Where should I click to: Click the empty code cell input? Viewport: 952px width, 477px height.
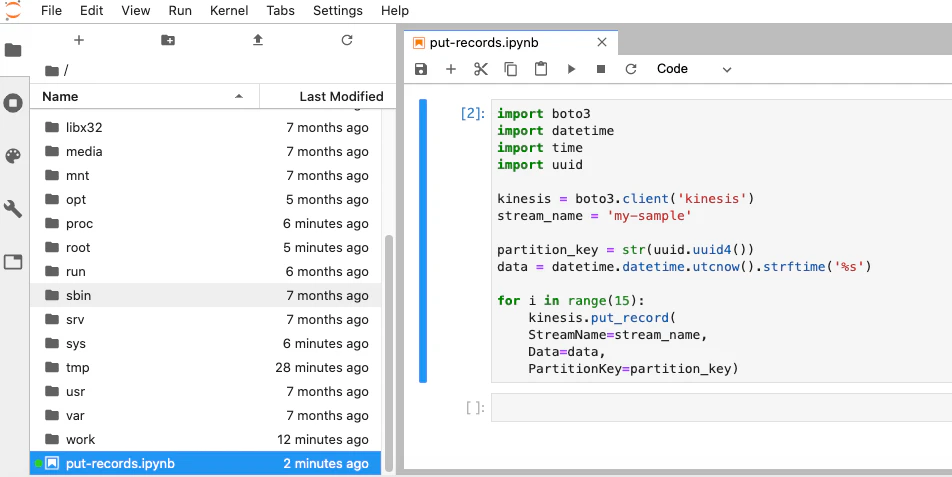721,408
